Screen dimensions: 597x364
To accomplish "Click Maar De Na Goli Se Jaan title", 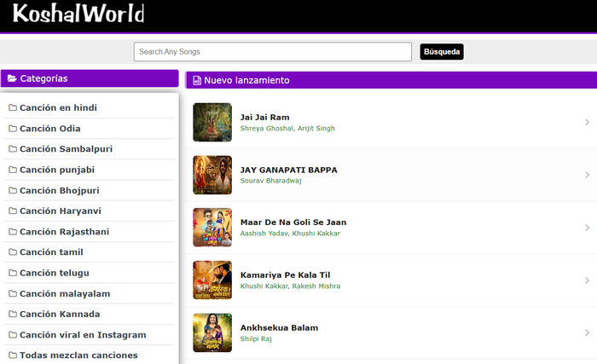I will click(293, 222).
